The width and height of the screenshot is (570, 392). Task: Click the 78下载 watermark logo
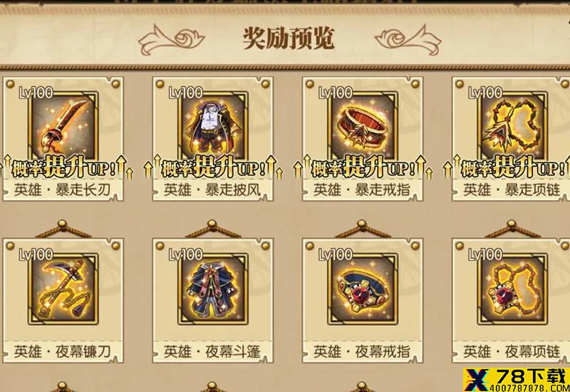point(516,380)
